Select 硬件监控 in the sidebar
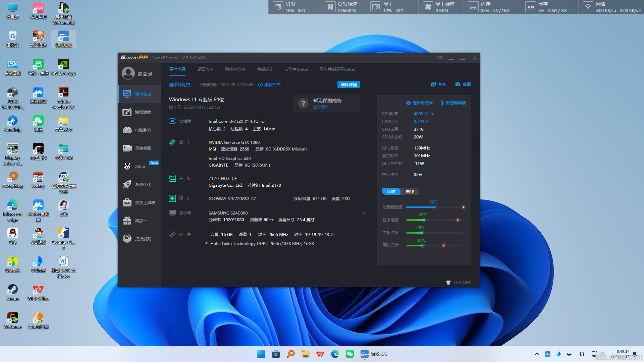 tap(140, 94)
